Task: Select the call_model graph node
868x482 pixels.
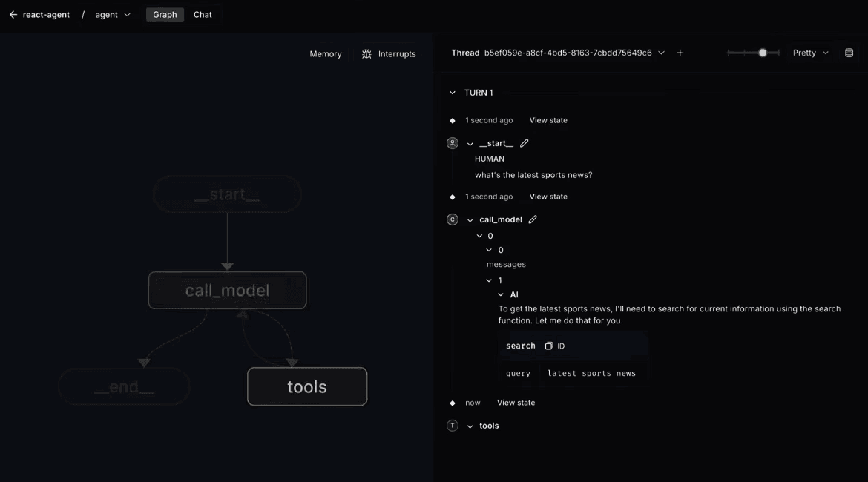Action: click(x=227, y=290)
